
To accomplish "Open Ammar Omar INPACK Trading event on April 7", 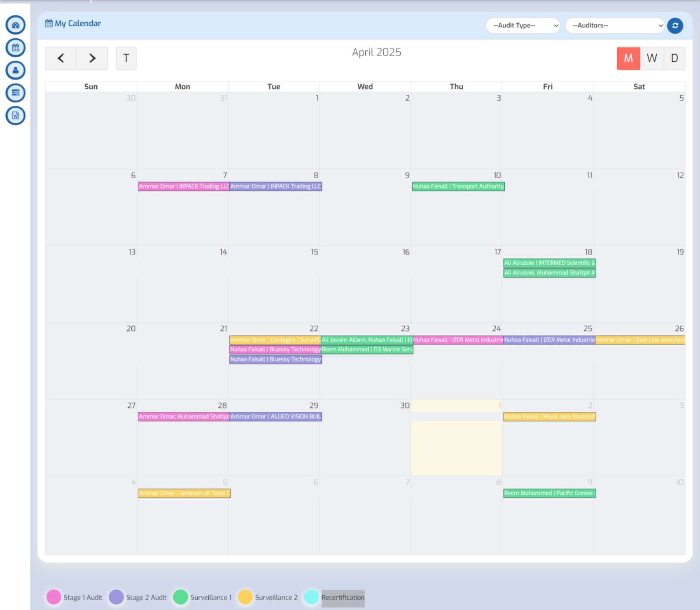I will (183, 186).
